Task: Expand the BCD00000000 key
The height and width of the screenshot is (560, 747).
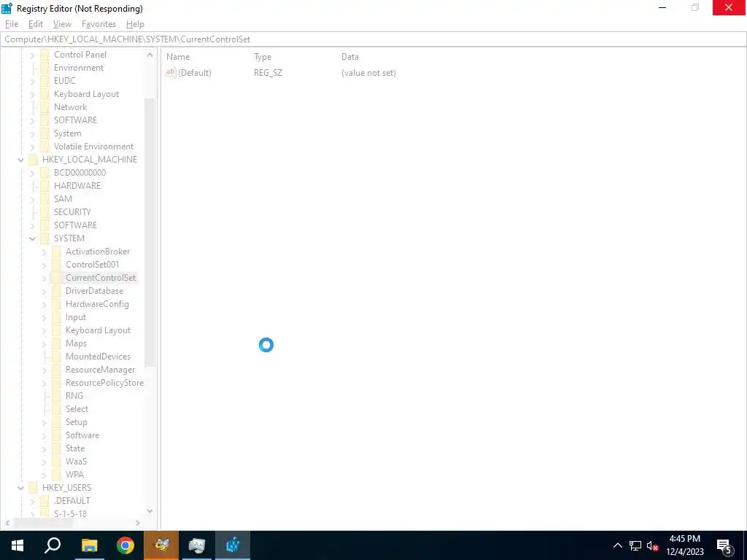Action: pyautogui.click(x=32, y=174)
